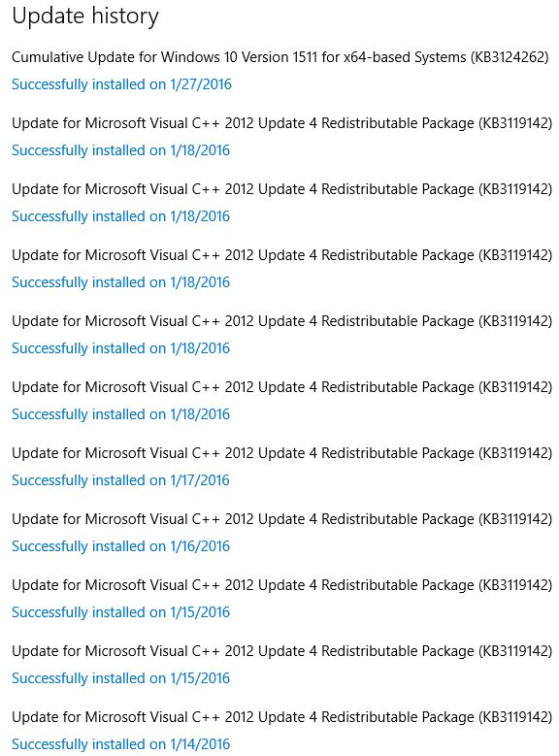559x756 pixels.
Task: Open the Successfully installed on 1/14/2016 link
Action: click(x=120, y=744)
